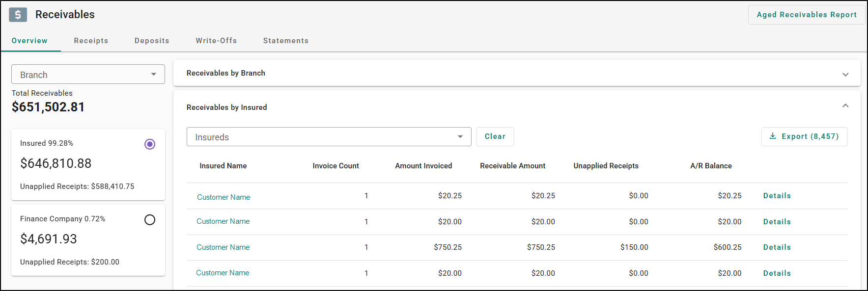Open the Insureds dropdown

tap(329, 137)
